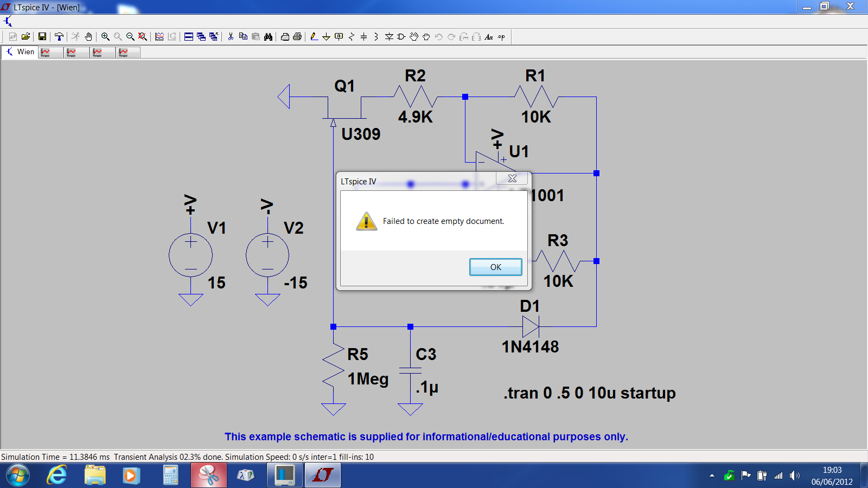The height and width of the screenshot is (488, 868).
Task: Open Windows Explorer folder from taskbar
Action: [x=95, y=476]
